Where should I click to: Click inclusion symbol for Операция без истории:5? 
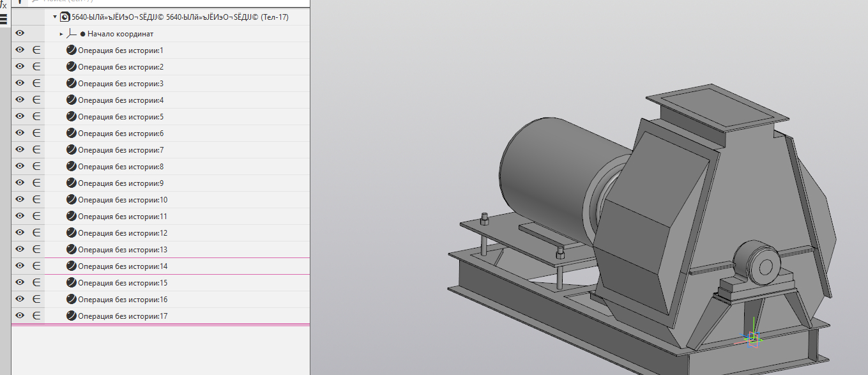(x=36, y=116)
